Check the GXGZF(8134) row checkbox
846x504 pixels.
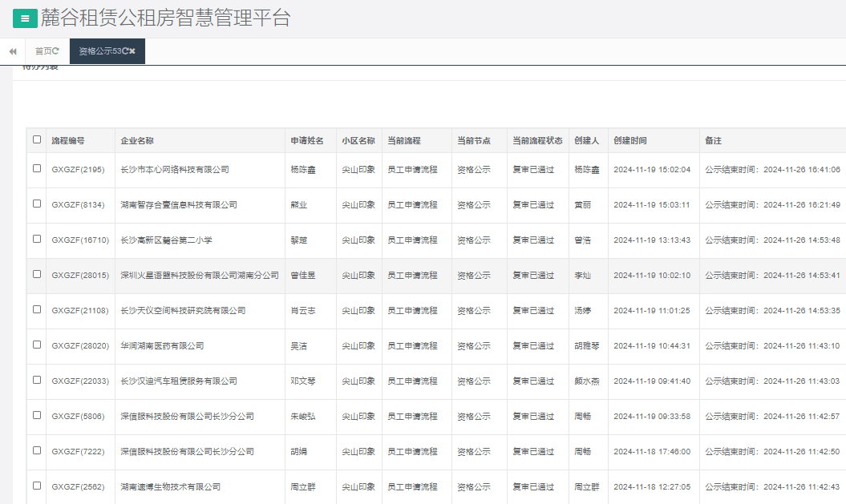[x=36, y=204]
